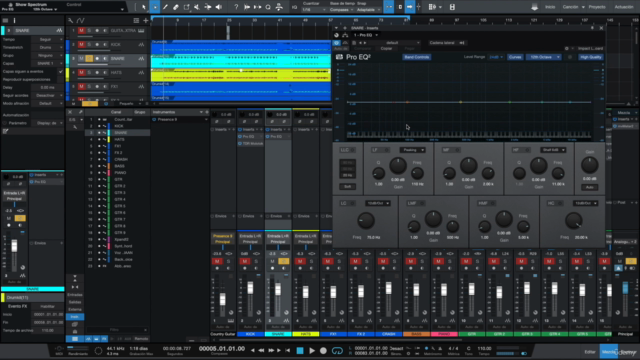Toggle the Band Controls button
The height and width of the screenshot is (360, 640).
416,57
